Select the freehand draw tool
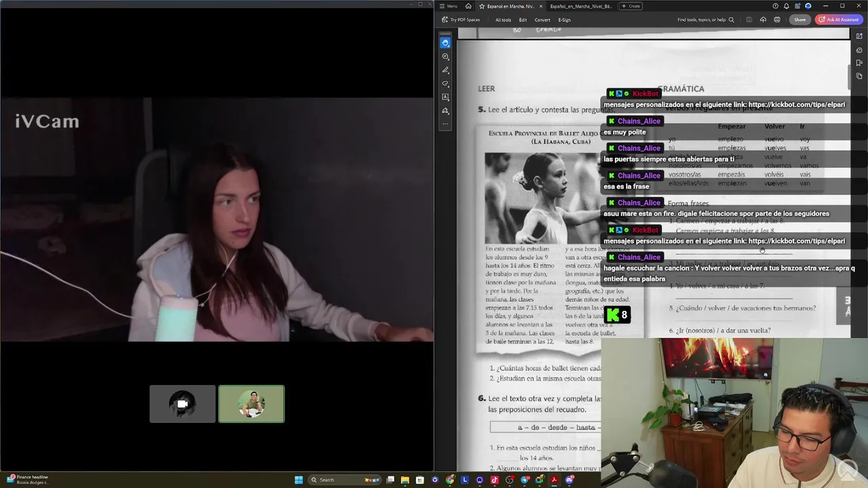Image resolution: width=868 pixels, height=488 pixels. point(446,83)
